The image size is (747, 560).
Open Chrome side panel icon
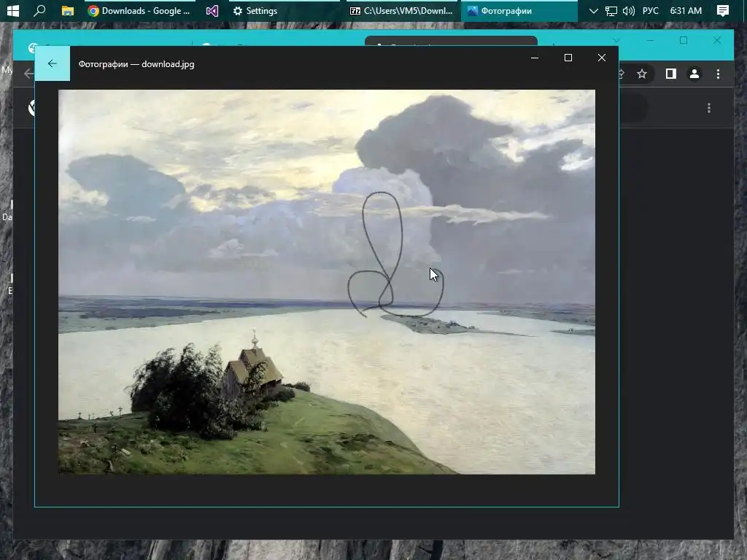pyautogui.click(x=671, y=74)
